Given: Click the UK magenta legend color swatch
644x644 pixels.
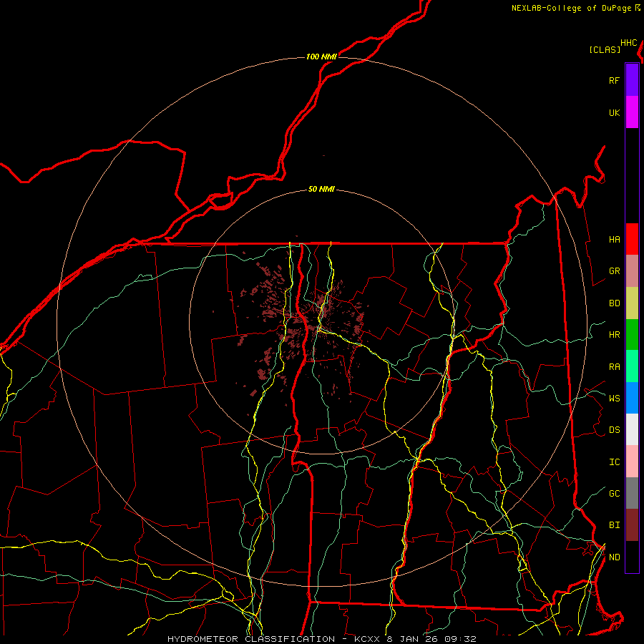Looking at the screenshot, I should (632, 112).
